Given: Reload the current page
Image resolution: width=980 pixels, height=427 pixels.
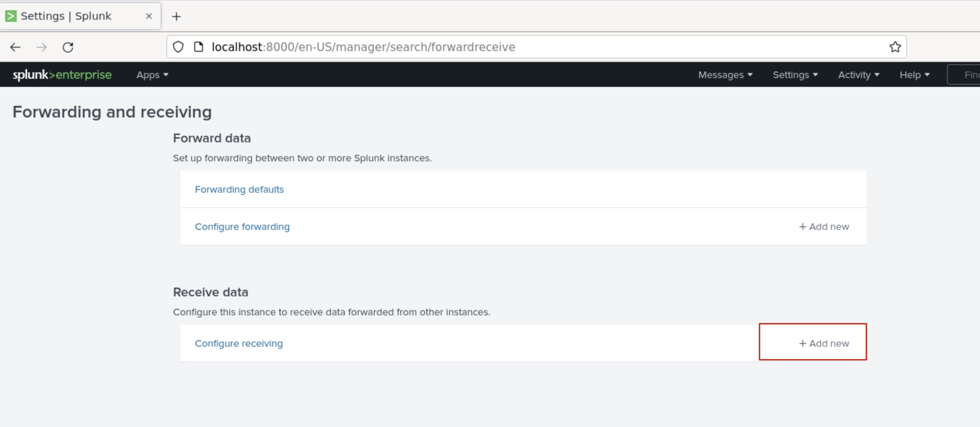Looking at the screenshot, I should coord(68,47).
